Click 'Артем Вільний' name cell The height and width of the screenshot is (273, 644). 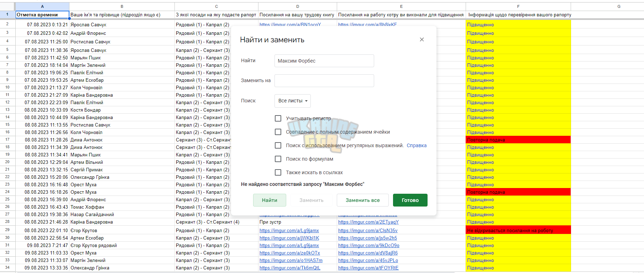click(122, 162)
